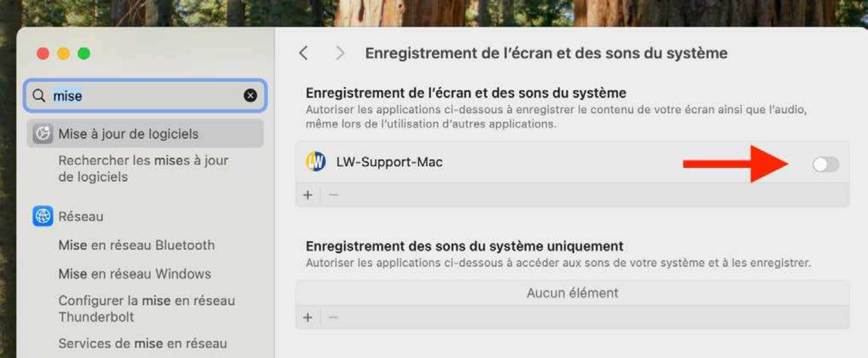
Task: Click the back navigation chevron
Action: (x=304, y=53)
